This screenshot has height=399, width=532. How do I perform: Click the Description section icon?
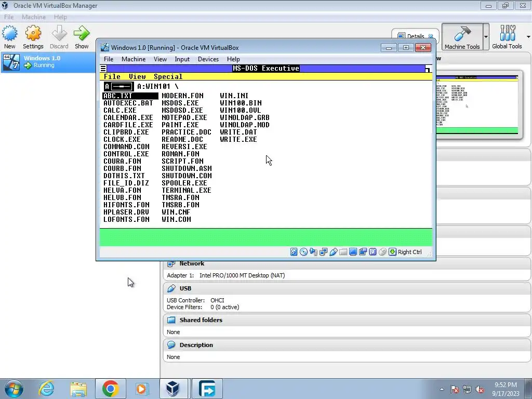(171, 345)
